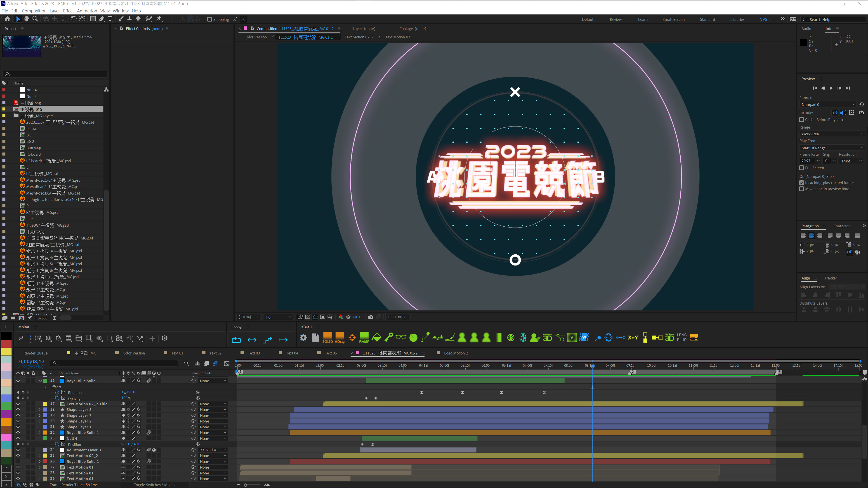The height and width of the screenshot is (488, 868).
Task: Select the Type tool
Action: (x=110, y=19)
